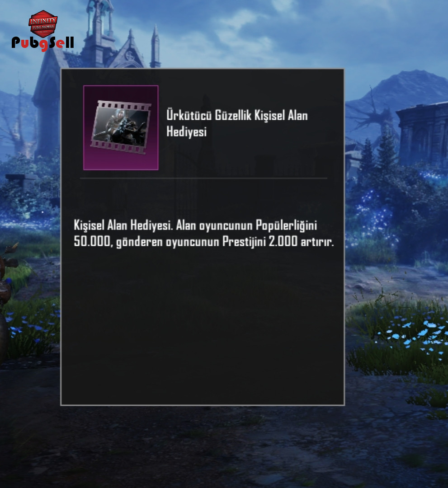This screenshot has height=488, width=448.
Task: Click the title "Ürkütücü Güzellik Kişisel Alan Hediyesi"
Action: [237, 123]
